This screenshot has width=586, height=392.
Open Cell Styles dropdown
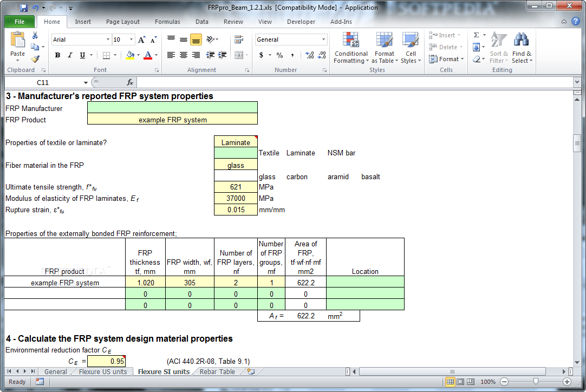(411, 48)
